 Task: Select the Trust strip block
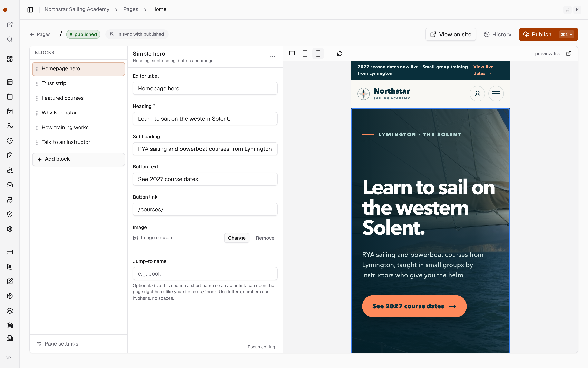78,83
